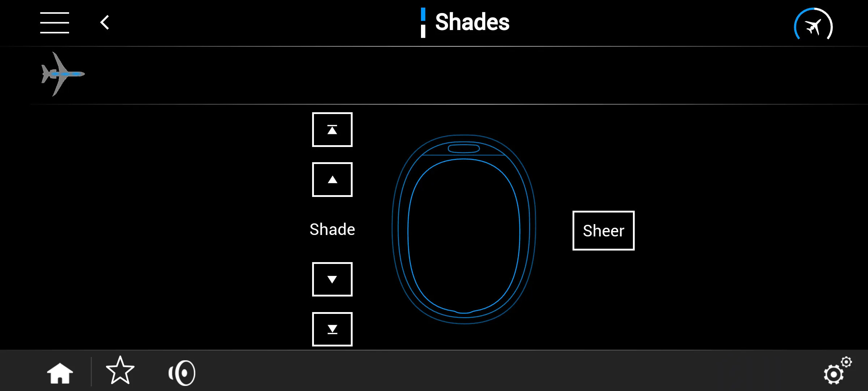
Task: Click the raise shade fully up button
Action: pyautogui.click(x=332, y=130)
